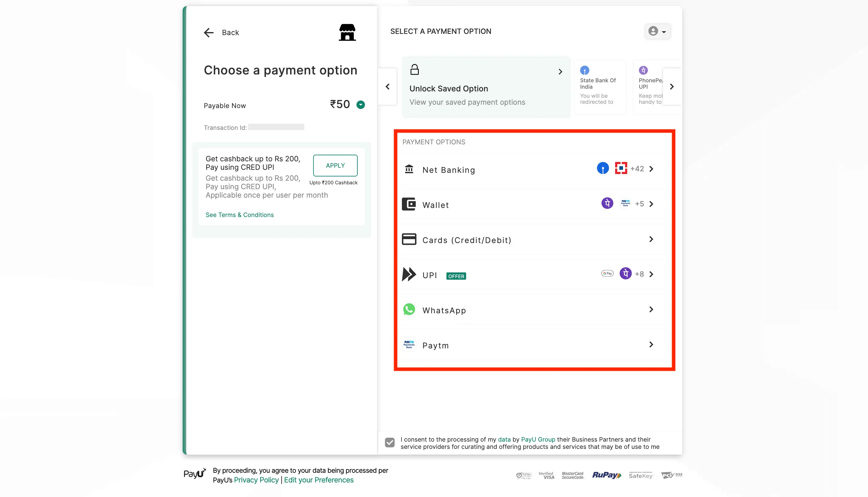Click +8 more UPI apps count

pos(639,274)
